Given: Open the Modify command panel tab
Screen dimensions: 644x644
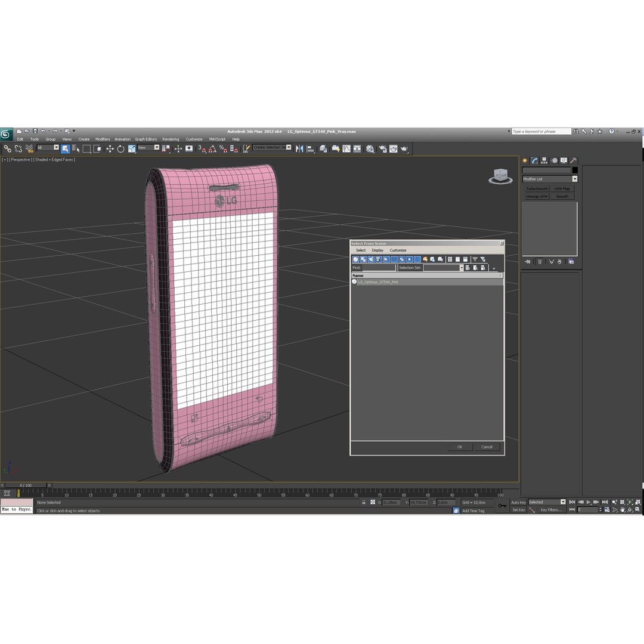Looking at the screenshot, I should coord(534,160).
